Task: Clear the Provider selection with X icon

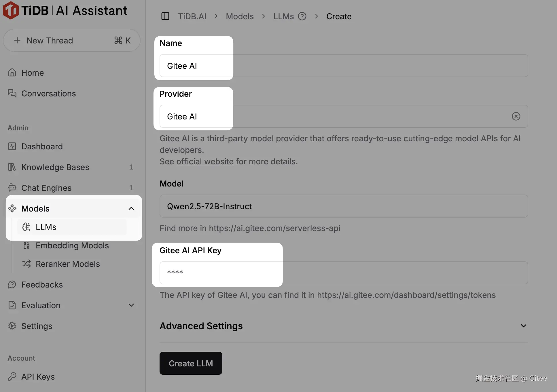Action: [x=516, y=116]
